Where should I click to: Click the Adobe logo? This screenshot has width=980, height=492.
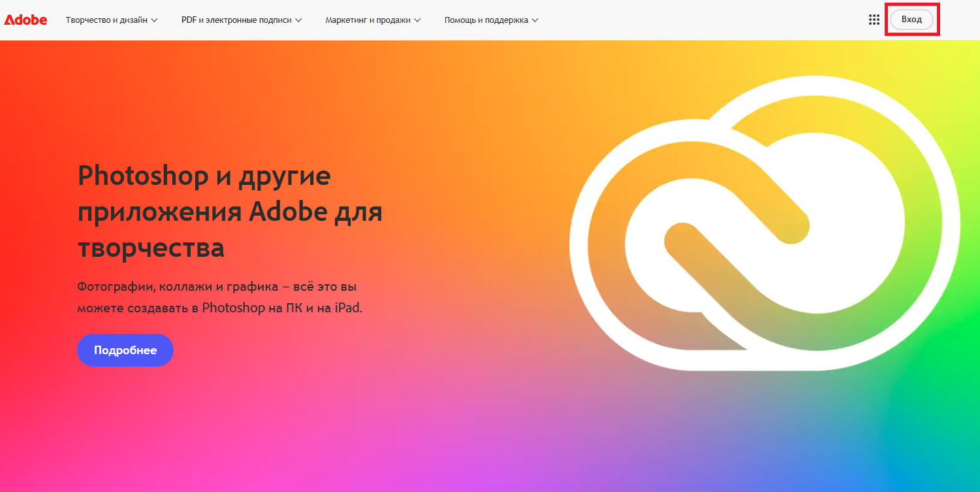25,20
